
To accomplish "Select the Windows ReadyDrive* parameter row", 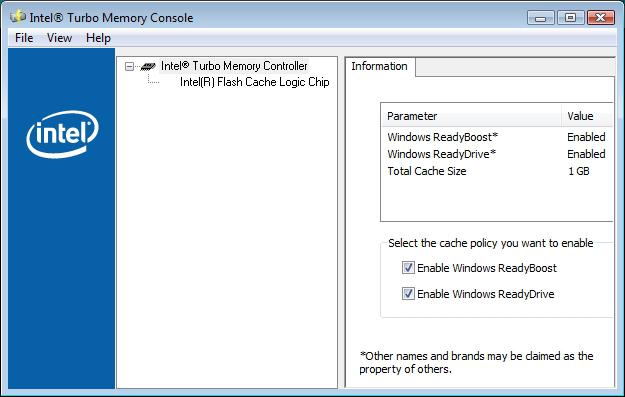I will click(497, 154).
